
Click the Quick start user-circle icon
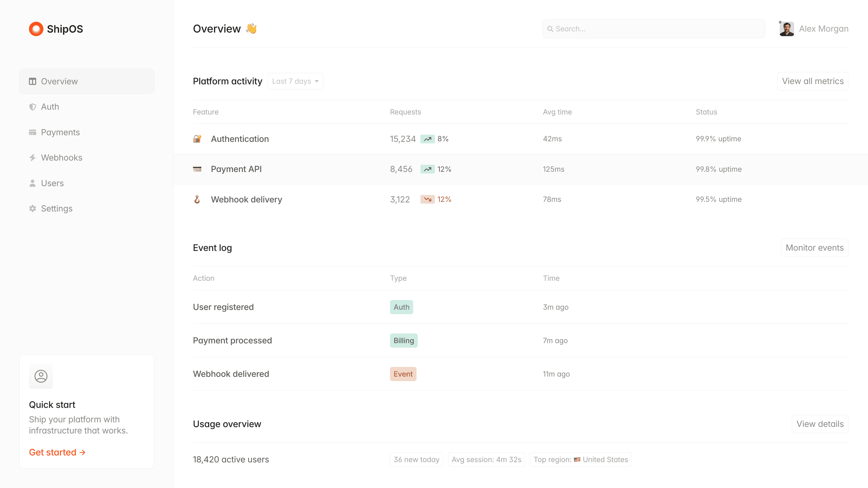tap(41, 376)
